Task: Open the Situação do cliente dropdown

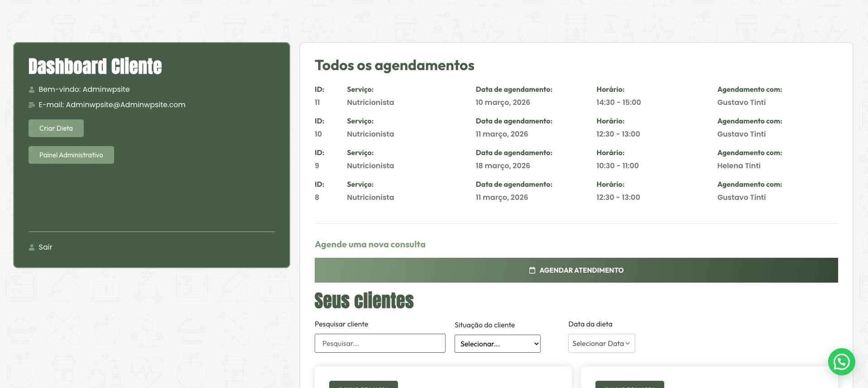Action: (497, 344)
